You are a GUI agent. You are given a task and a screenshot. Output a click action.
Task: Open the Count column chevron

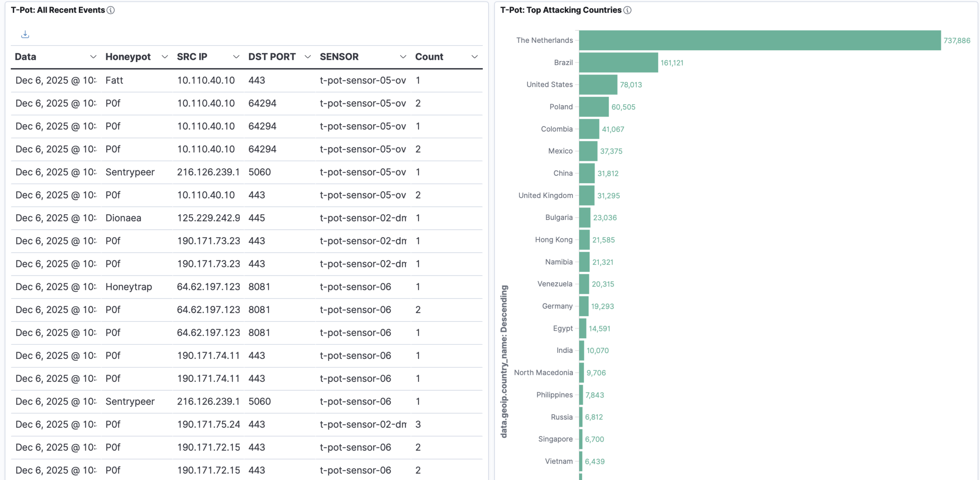[474, 57]
